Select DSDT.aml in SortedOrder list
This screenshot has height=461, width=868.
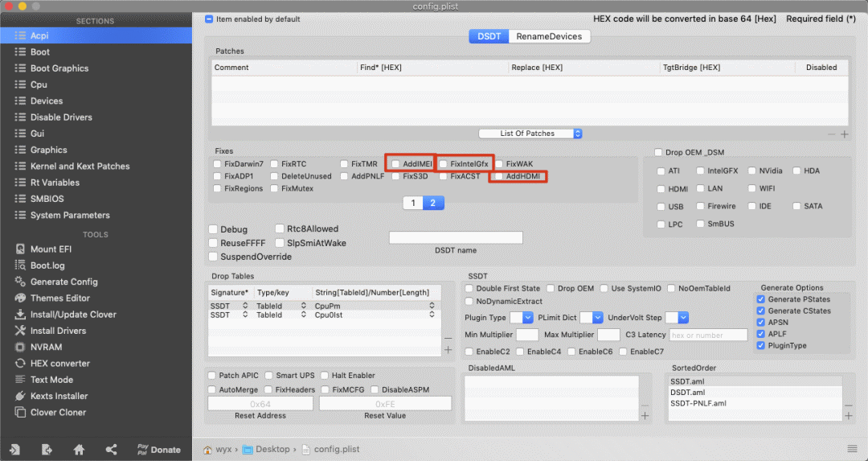tap(688, 393)
